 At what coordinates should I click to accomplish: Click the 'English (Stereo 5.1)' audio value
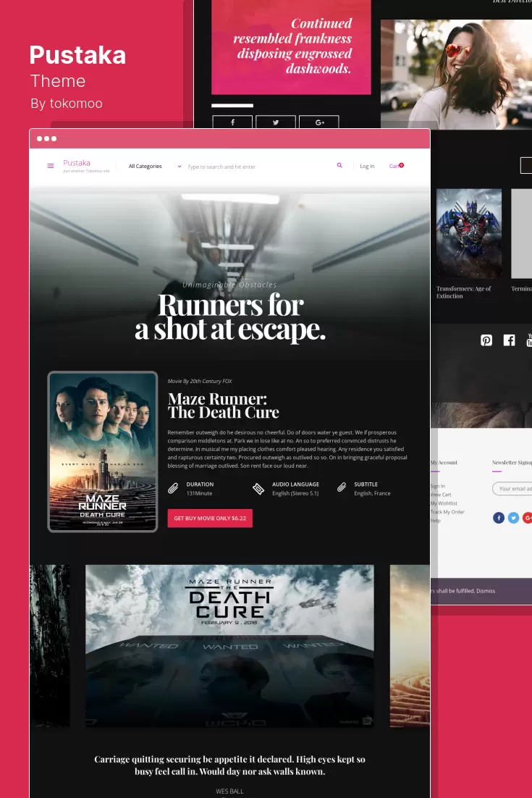[x=295, y=493]
